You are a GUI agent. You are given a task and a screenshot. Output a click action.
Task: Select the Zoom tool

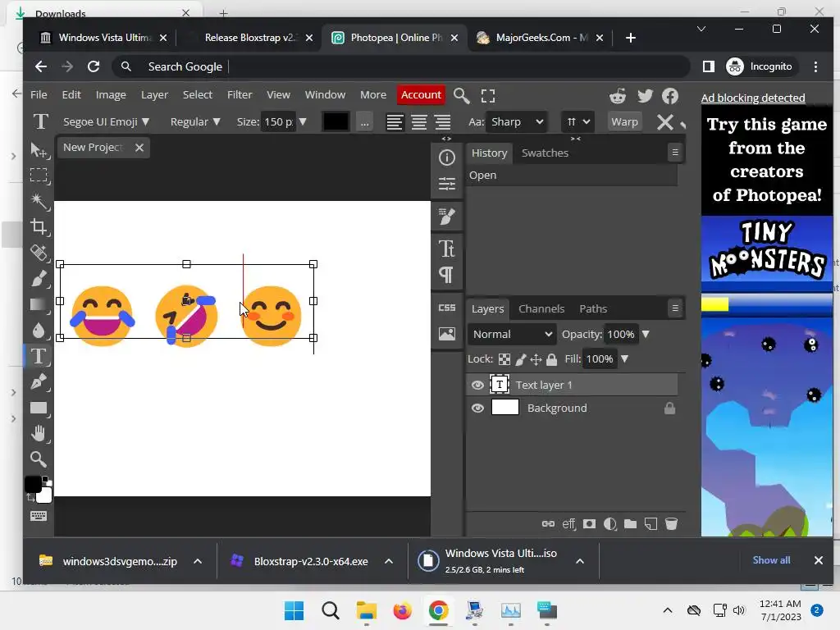click(39, 459)
